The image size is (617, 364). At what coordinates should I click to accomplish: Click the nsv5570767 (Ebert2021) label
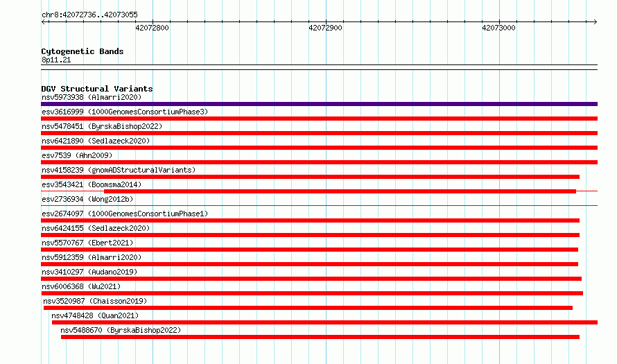(x=87, y=243)
